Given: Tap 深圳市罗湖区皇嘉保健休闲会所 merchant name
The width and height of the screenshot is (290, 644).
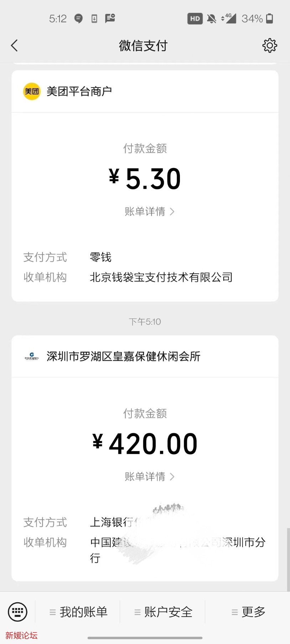Looking at the screenshot, I should [x=123, y=356].
